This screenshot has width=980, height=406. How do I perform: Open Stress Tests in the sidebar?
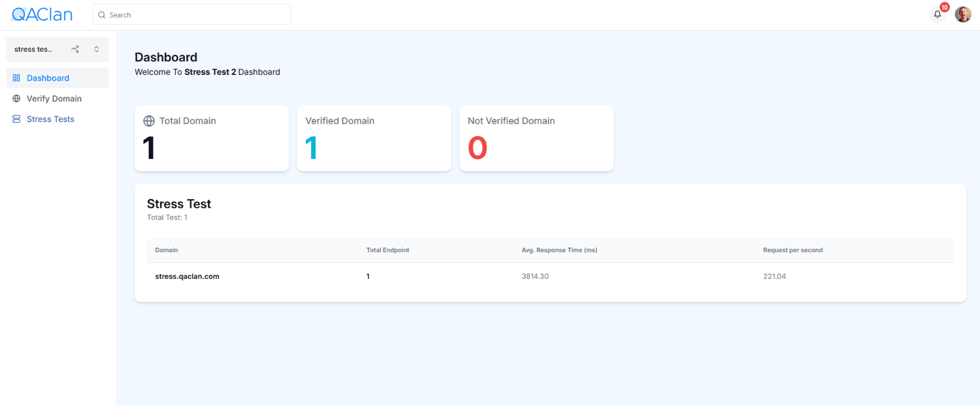tap(57, 119)
